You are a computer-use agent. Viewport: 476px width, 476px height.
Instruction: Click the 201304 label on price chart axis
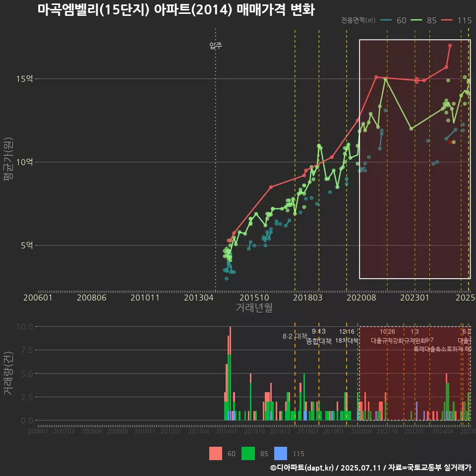(x=198, y=297)
